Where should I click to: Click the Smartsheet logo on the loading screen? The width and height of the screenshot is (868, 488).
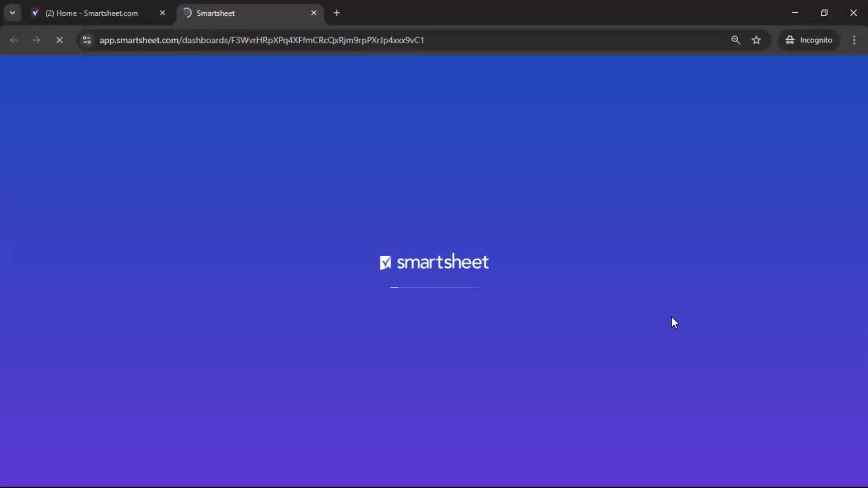tap(434, 262)
